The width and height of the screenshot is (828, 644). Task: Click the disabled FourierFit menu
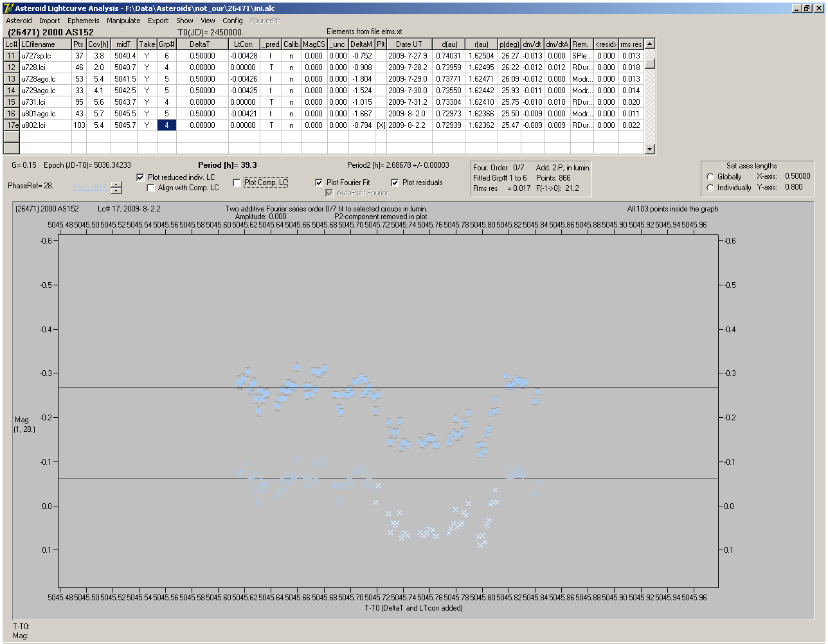click(x=265, y=21)
